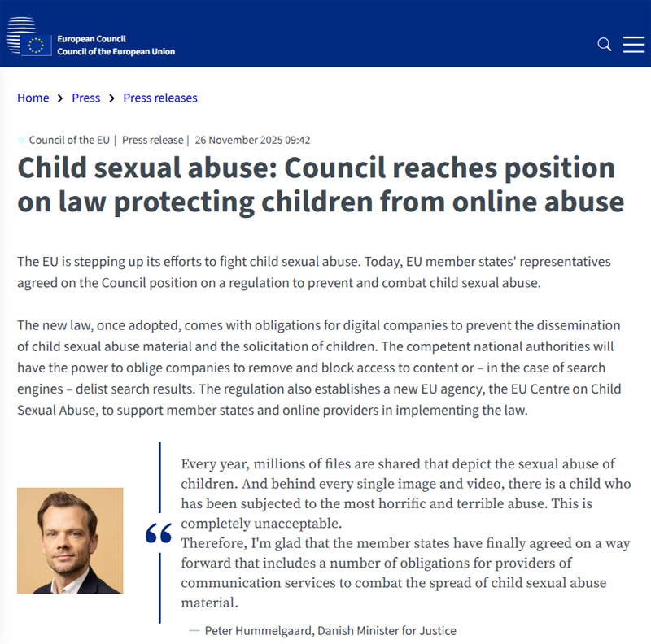Image resolution: width=651 pixels, height=644 pixels.
Task: Select the Council of the EU label
Action: click(69, 140)
